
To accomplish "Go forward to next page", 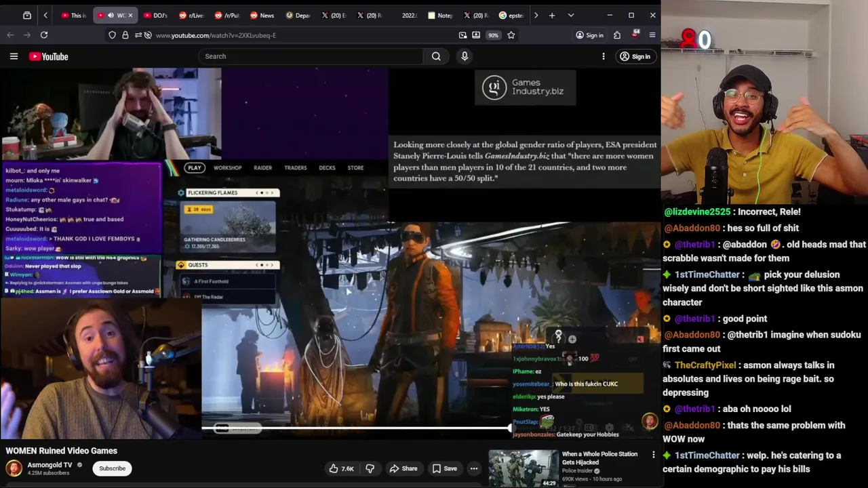I will (x=26, y=35).
